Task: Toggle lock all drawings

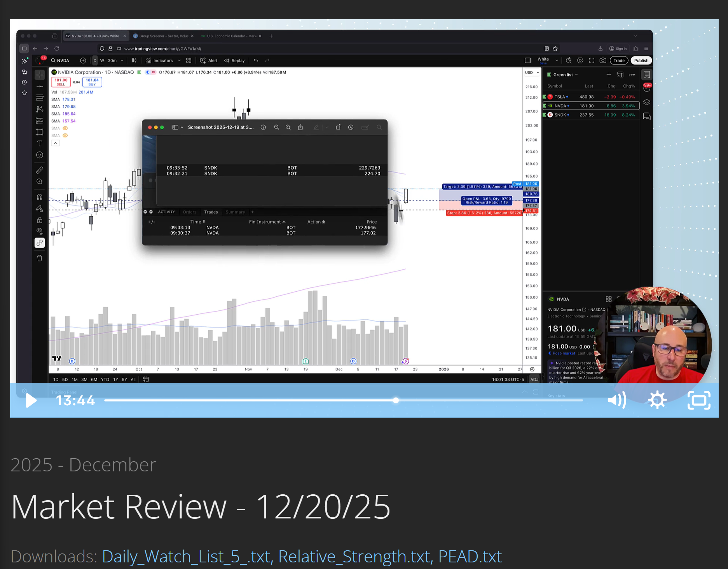Action: pos(40,220)
